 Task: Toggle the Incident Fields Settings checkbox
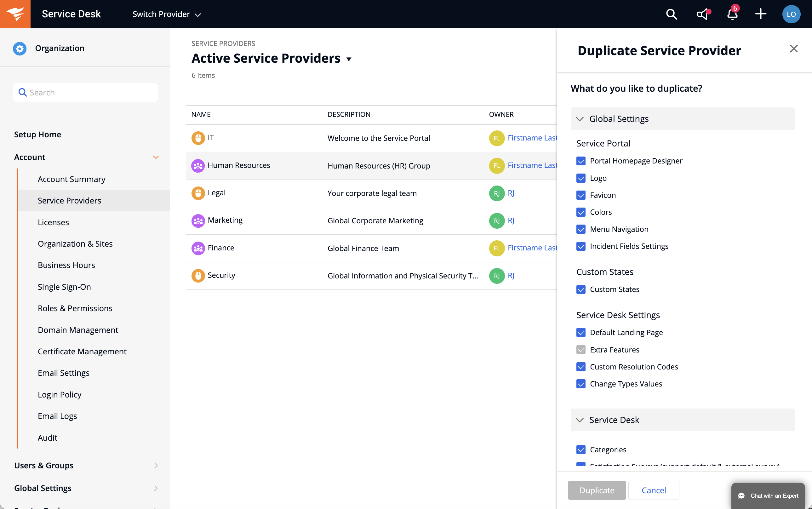(581, 246)
